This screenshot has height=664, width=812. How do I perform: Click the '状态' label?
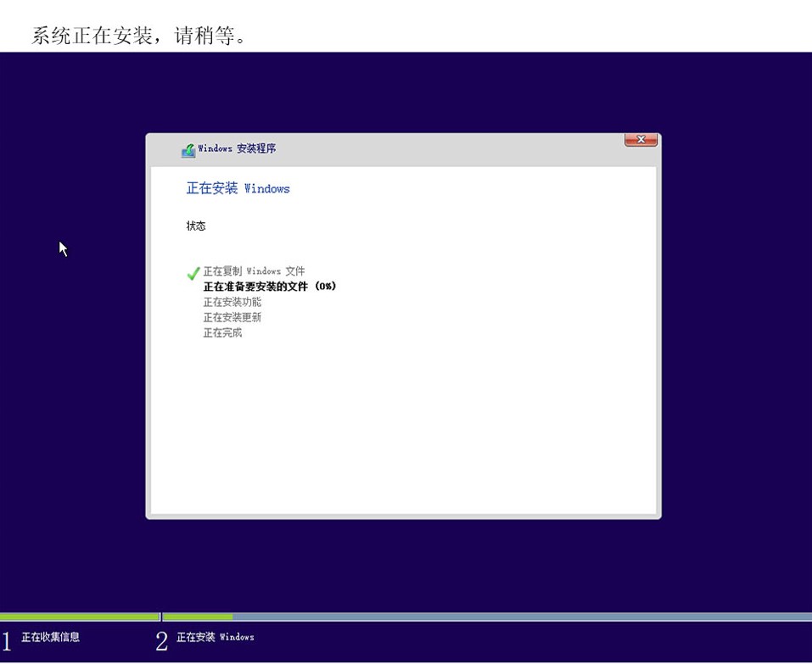point(196,226)
